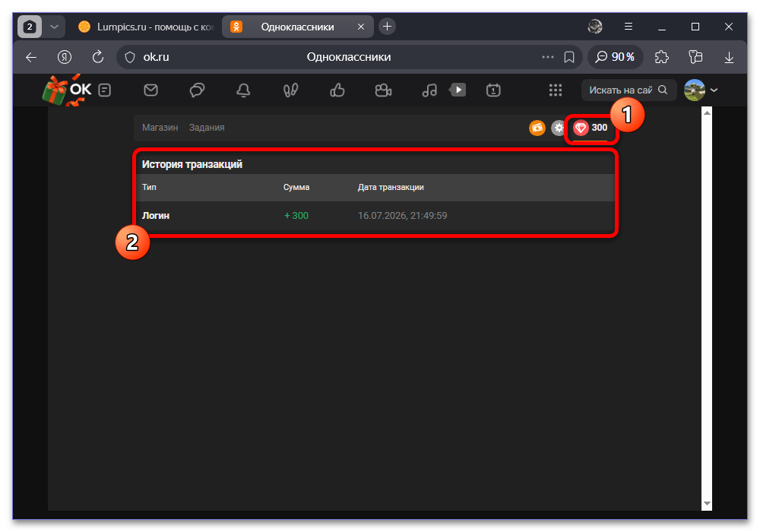Open the video play icon in OK navigation
760x532 pixels.
coord(458,90)
